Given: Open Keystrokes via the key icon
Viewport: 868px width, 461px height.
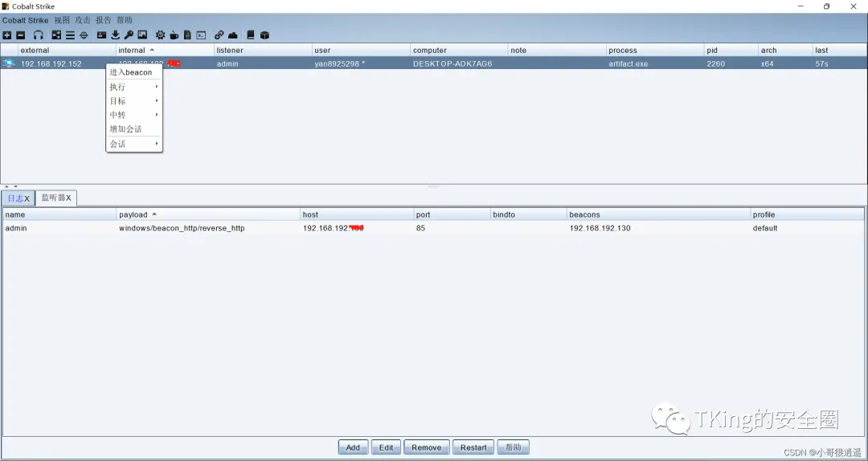Looking at the screenshot, I should pyautogui.click(x=129, y=35).
